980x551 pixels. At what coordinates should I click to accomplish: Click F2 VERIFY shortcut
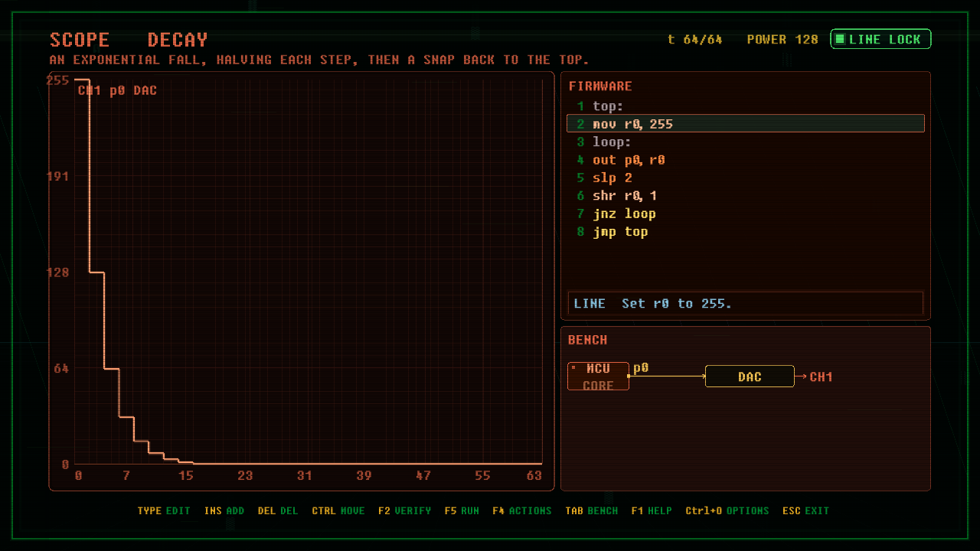tap(404, 510)
